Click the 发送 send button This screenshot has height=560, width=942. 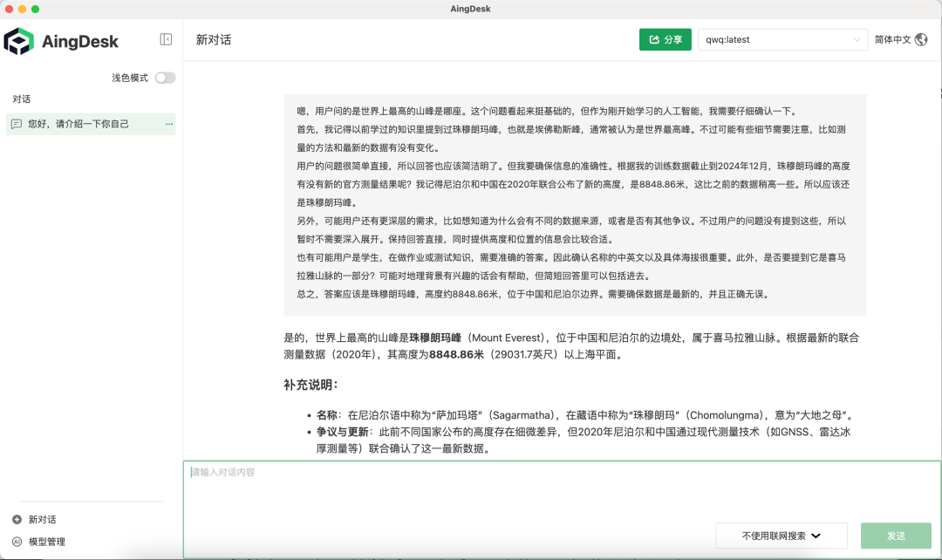click(x=896, y=536)
